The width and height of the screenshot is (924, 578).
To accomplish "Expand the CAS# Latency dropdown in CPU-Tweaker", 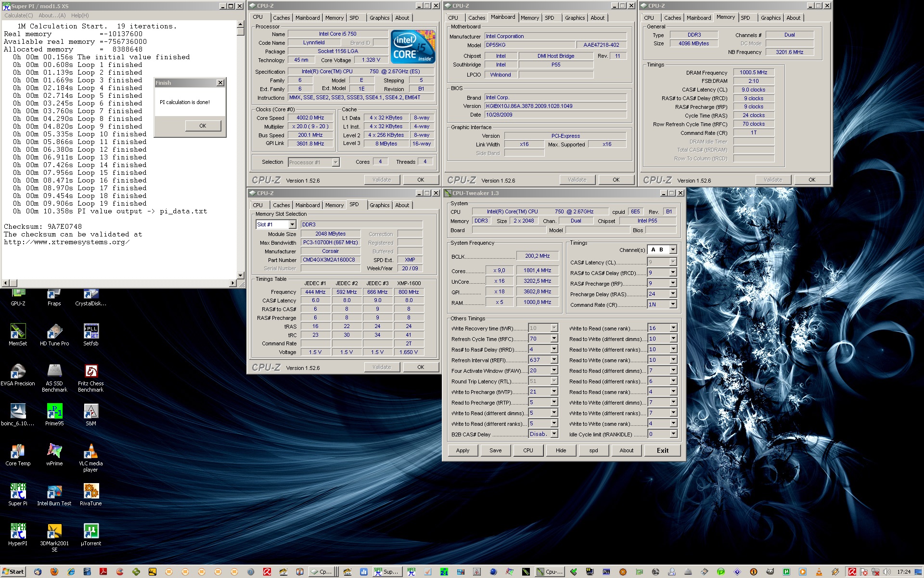I will (673, 262).
